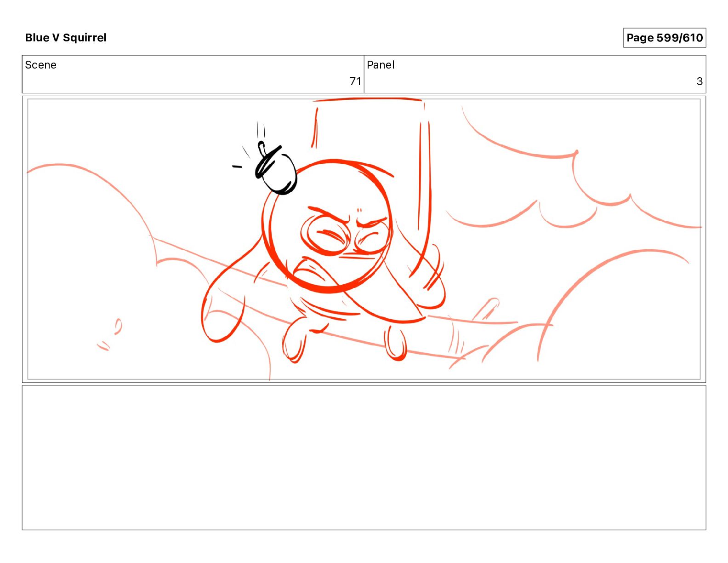Click the 'Scene' label in header
Image resolution: width=728 pixels, height=563 pixels.
[40, 65]
